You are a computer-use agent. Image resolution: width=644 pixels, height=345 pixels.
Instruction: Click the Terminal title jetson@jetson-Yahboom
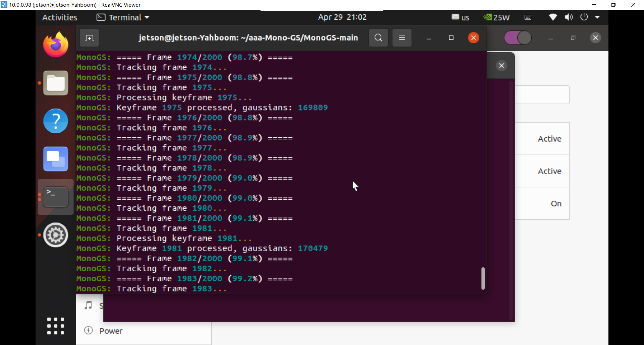[248, 38]
